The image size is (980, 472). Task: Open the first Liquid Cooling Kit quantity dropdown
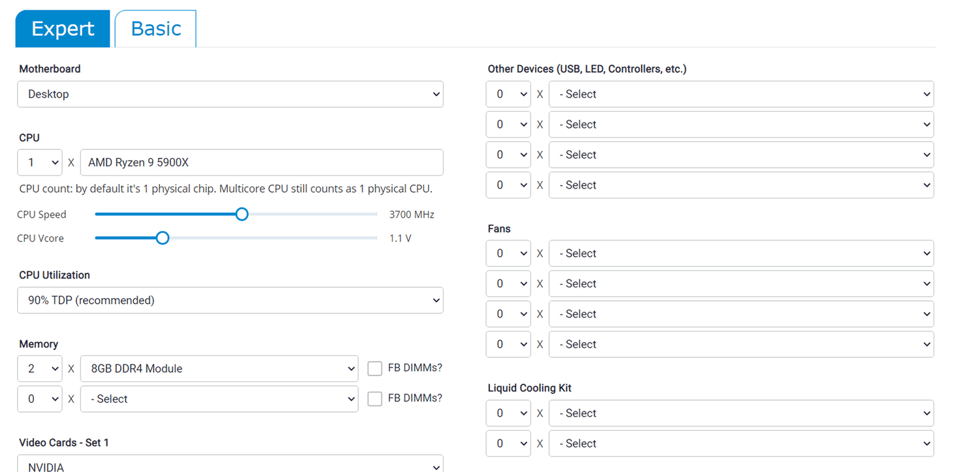(508, 413)
